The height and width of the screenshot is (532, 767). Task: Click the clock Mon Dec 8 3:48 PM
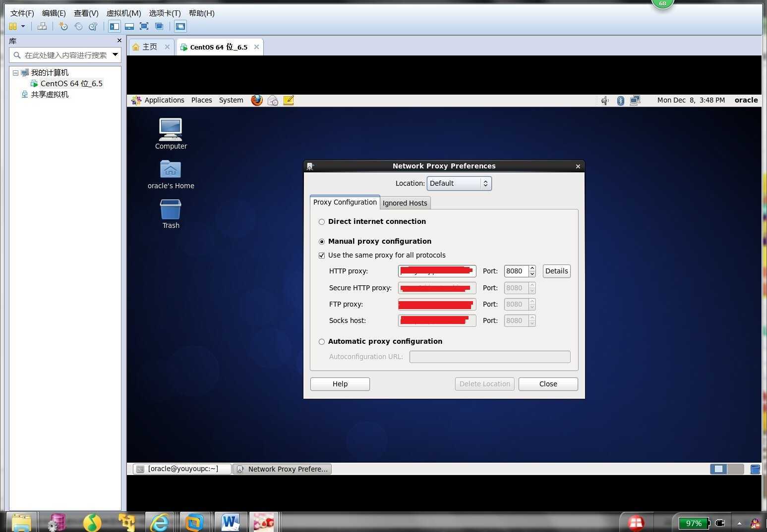691,100
